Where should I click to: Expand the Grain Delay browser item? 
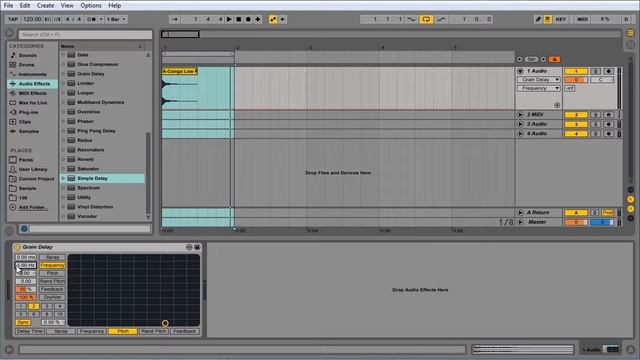pos(63,74)
